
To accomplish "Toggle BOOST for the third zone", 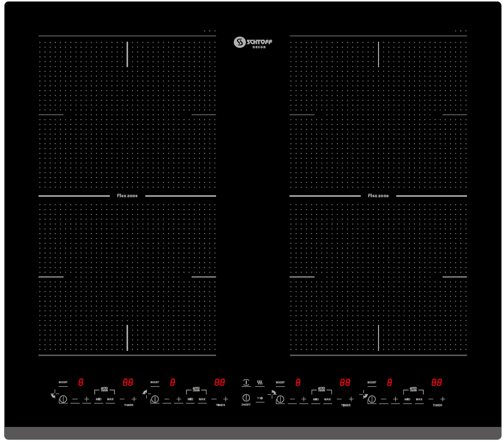I will (x=280, y=383).
